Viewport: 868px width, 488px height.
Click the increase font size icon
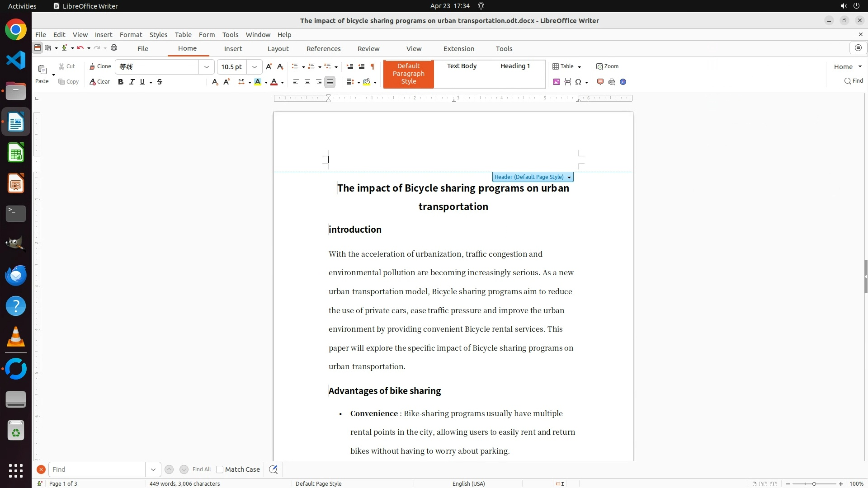(269, 66)
